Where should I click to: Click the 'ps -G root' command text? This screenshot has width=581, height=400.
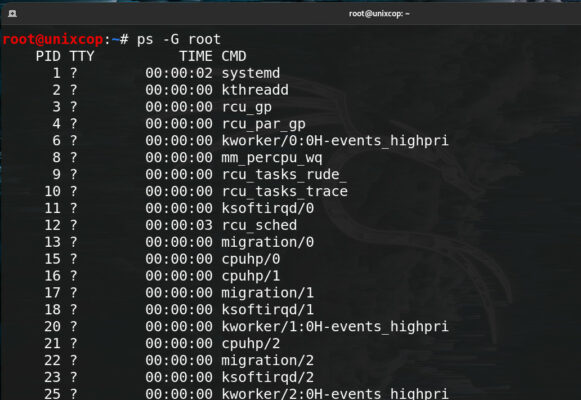point(179,39)
